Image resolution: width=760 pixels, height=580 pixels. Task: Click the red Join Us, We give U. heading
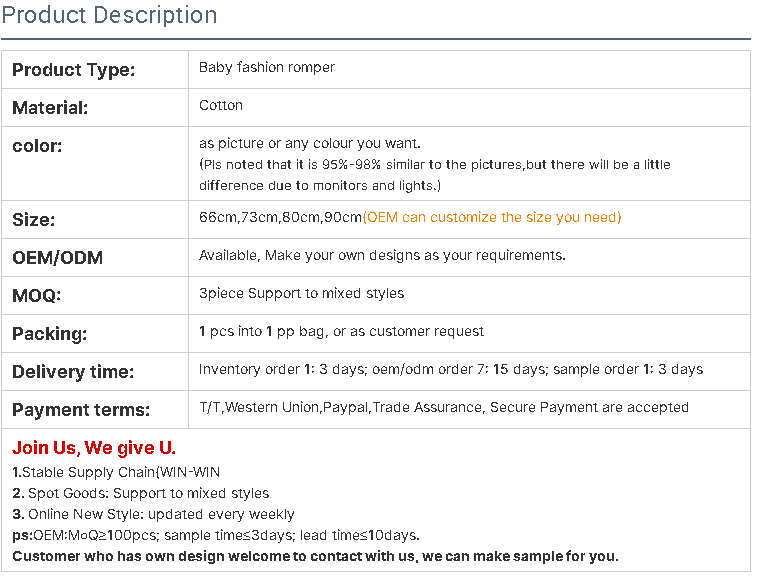click(94, 448)
